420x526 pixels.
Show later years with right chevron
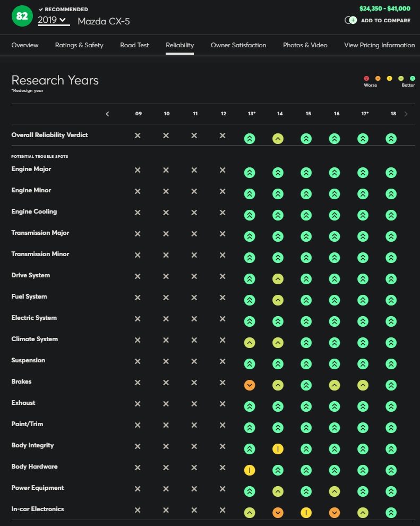coord(406,114)
